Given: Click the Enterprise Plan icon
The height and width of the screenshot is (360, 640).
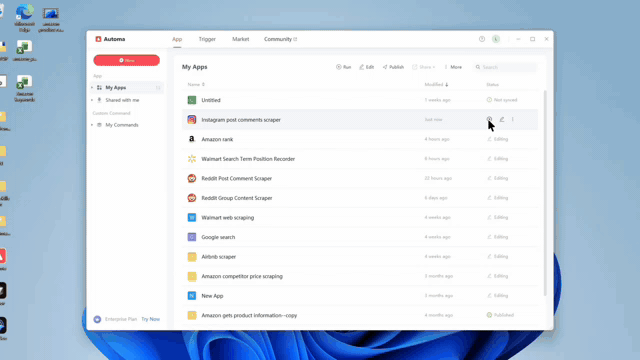Looking at the screenshot, I should tap(97, 319).
